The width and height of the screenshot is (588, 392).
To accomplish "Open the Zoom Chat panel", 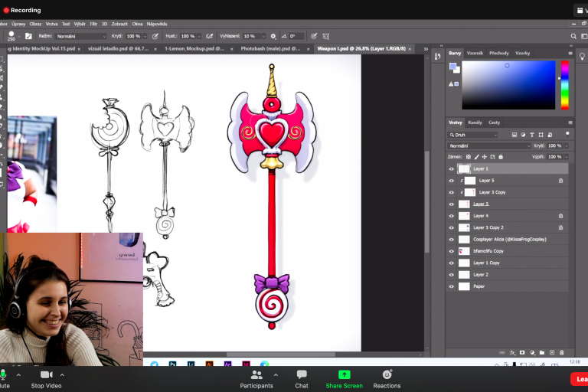I will (x=302, y=378).
